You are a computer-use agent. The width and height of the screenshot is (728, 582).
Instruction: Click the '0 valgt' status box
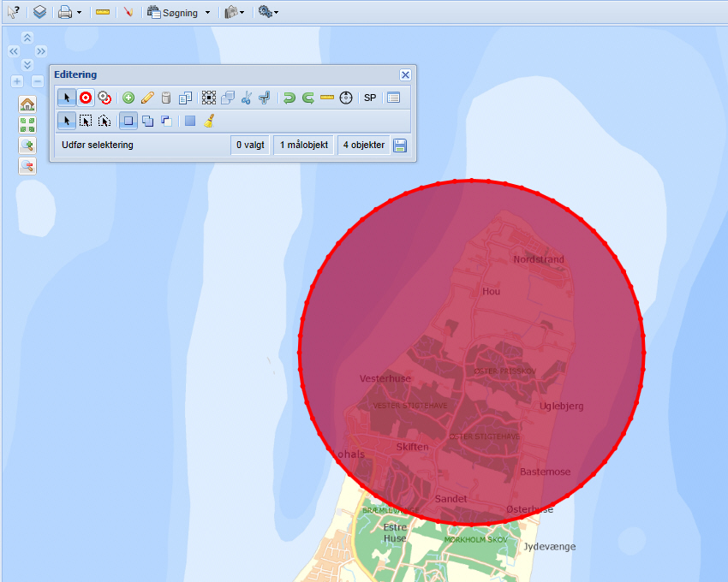pos(250,145)
